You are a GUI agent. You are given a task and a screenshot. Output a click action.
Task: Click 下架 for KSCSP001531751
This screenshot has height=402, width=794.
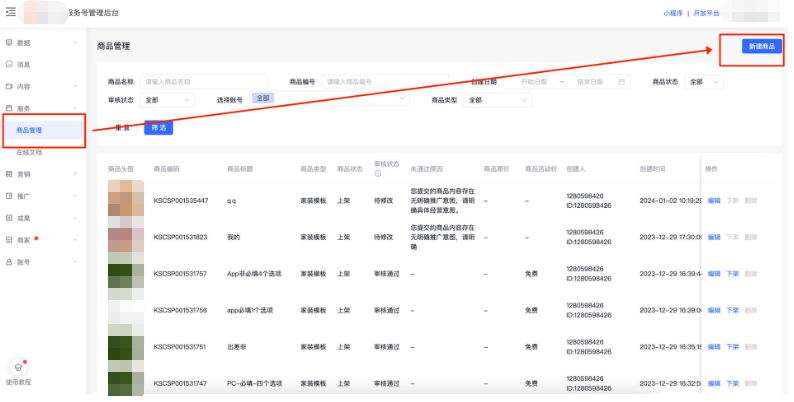click(x=733, y=347)
